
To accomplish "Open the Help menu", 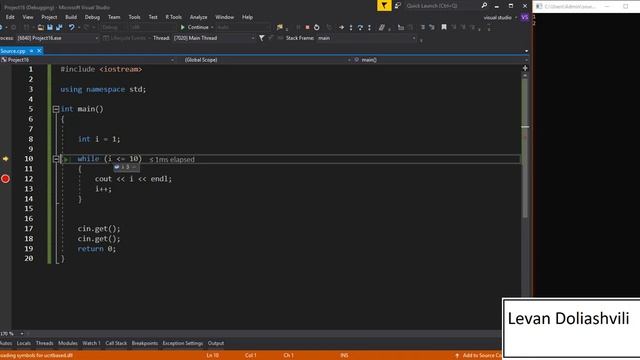I will pos(247,17).
